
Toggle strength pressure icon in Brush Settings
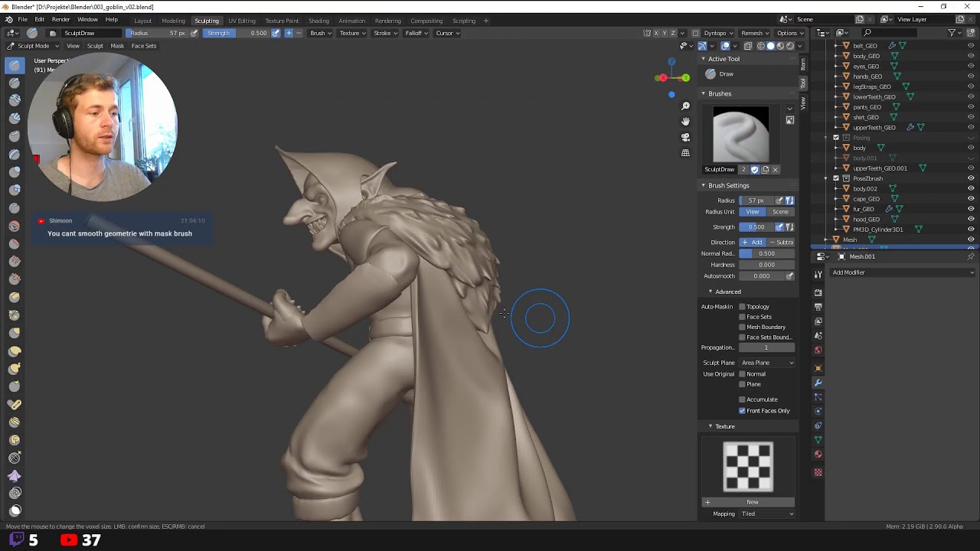tap(779, 227)
